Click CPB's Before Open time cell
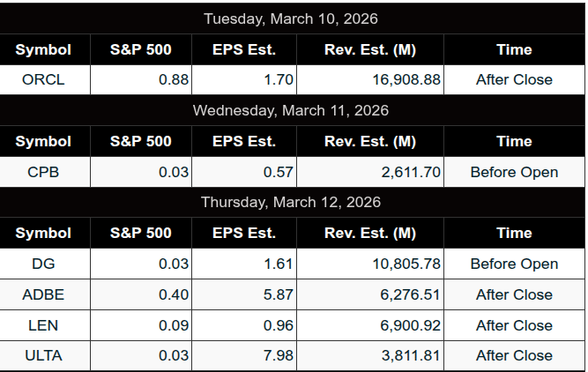Screen dimensions: 588x372 point(514,172)
